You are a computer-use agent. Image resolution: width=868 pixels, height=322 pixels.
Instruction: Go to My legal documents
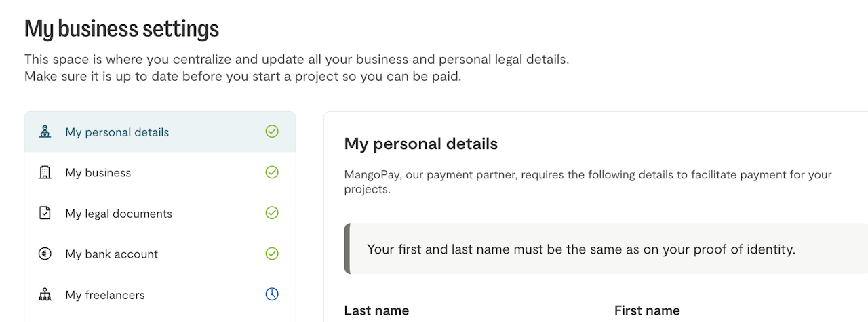(x=119, y=214)
